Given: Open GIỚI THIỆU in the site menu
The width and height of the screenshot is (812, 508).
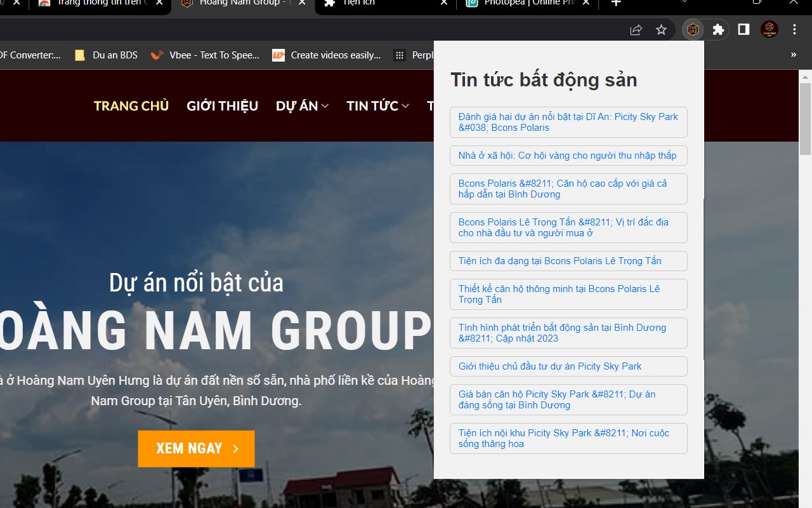Looking at the screenshot, I should pyautogui.click(x=222, y=106).
